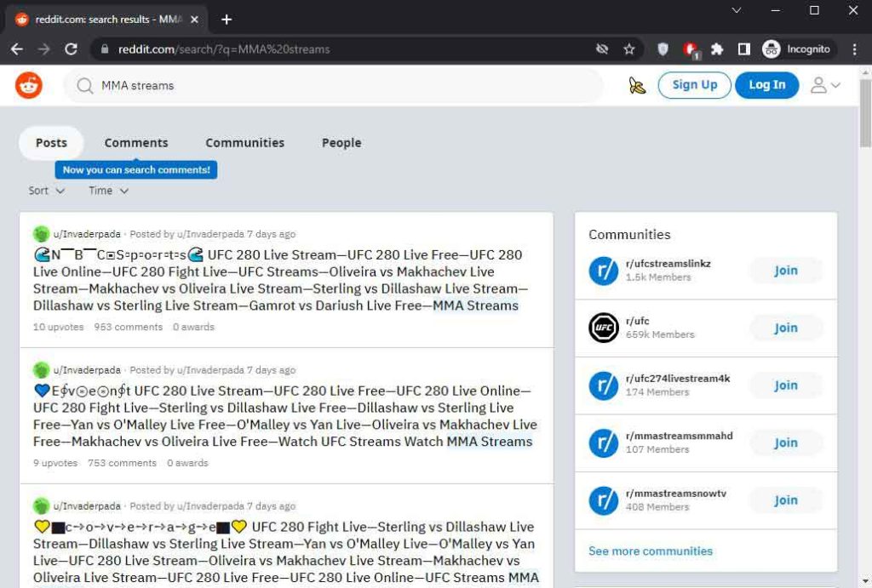Image resolution: width=872 pixels, height=588 pixels.
Task: Bookmark this page with star icon
Action: coord(629,49)
